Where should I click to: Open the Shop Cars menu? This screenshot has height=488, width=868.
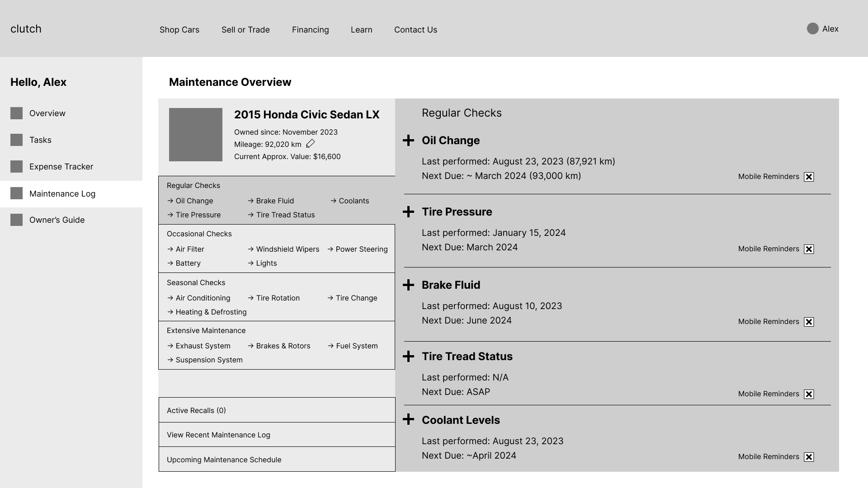click(x=179, y=30)
